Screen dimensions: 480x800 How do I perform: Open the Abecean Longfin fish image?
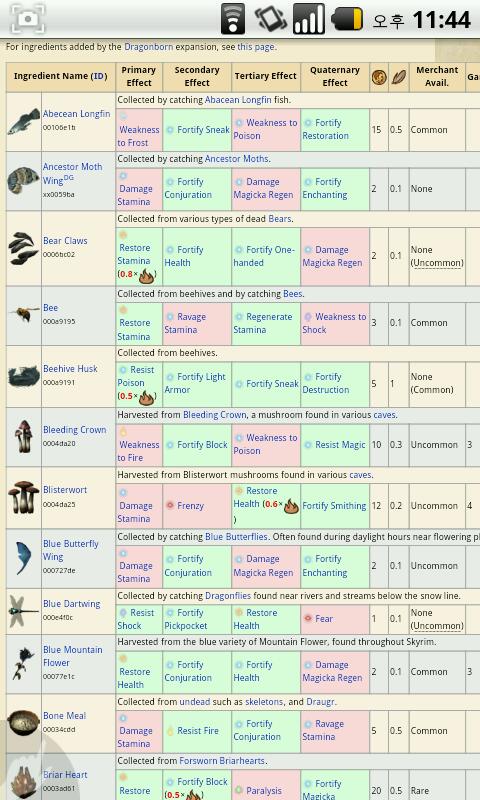click(x=23, y=121)
